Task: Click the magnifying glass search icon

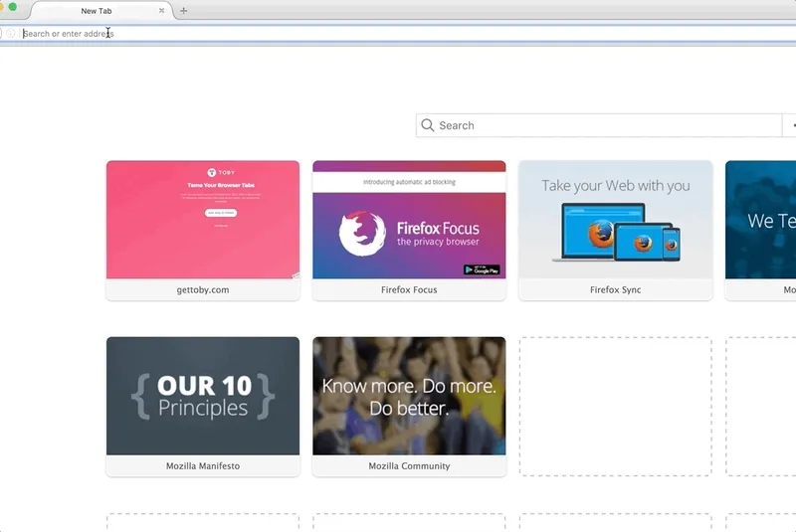Action: 428,125
